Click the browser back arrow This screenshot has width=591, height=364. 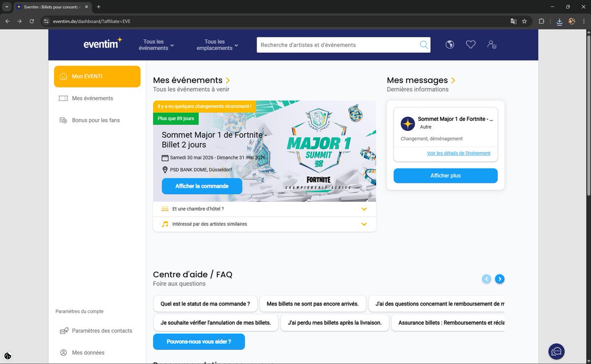coord(7,21)
